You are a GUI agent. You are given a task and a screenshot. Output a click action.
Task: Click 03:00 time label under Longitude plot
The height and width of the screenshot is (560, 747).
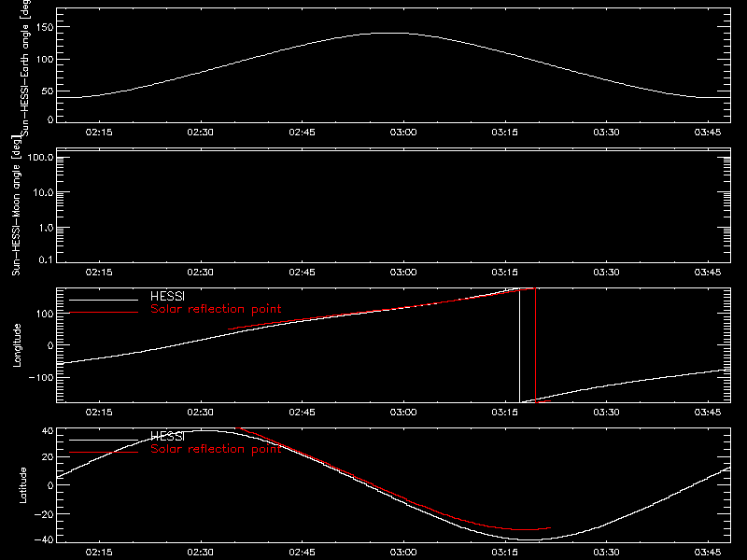tap(403, 413)
